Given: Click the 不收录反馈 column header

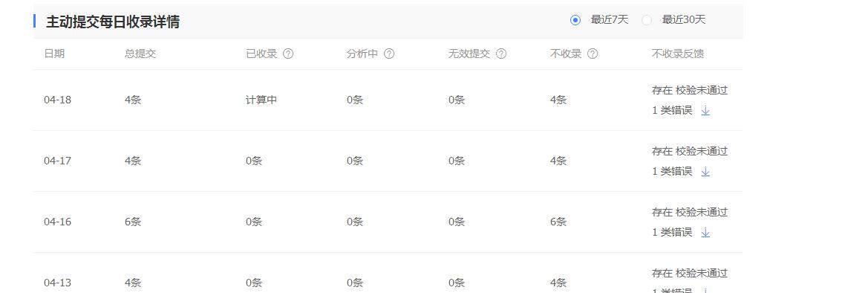Looking at the screenshot, I should coord(678,54).
